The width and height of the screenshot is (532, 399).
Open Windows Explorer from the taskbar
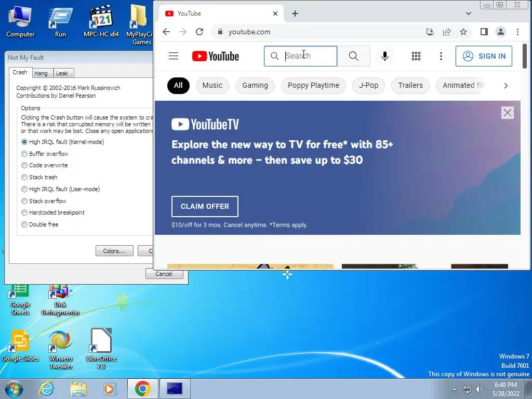coord(78,389)
